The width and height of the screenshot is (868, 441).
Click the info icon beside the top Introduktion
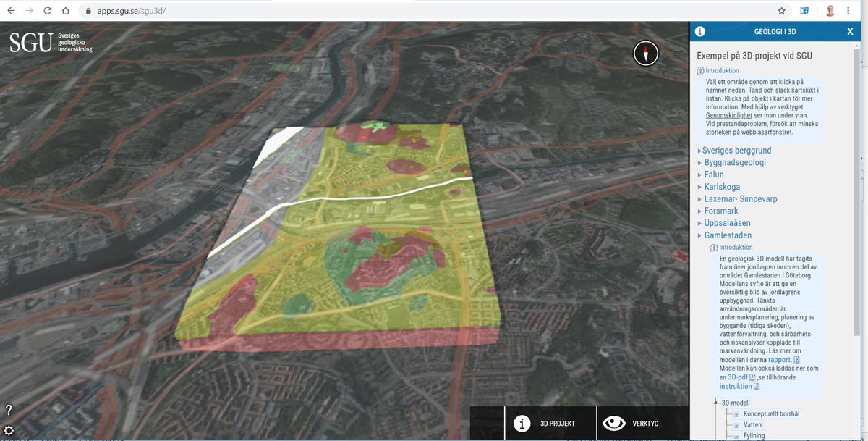tap(700, 71)
